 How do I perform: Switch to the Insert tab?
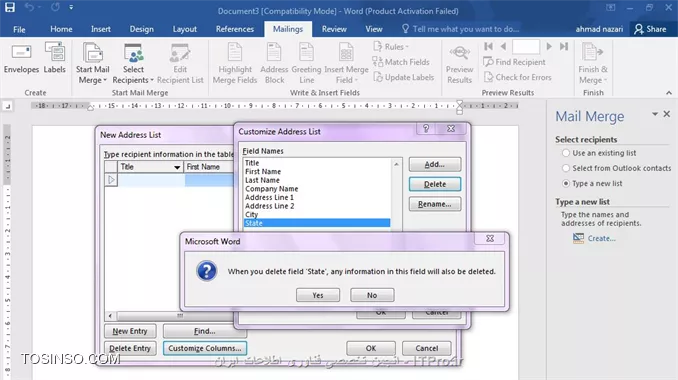tap(100, 29)
